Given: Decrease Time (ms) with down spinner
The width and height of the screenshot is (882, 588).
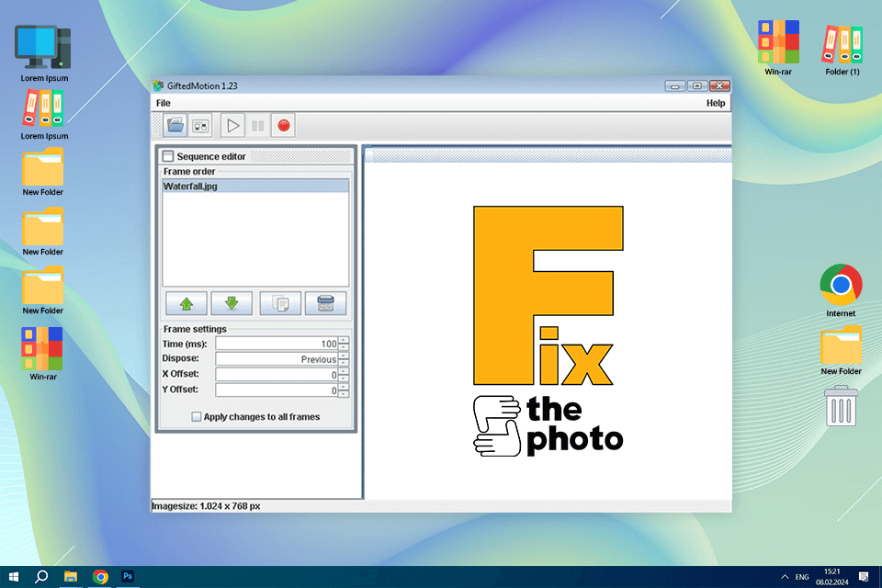Looking at the screenshot, I should [x=343, y=346].
